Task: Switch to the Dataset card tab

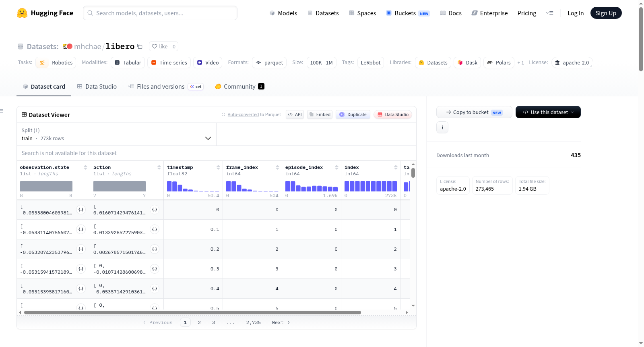Action: point(44,86)
